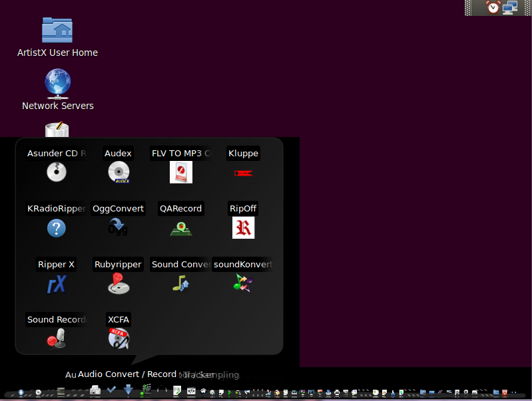Launch the soundKonverter application
532x401 pixels.
click(x=243, y=284)
